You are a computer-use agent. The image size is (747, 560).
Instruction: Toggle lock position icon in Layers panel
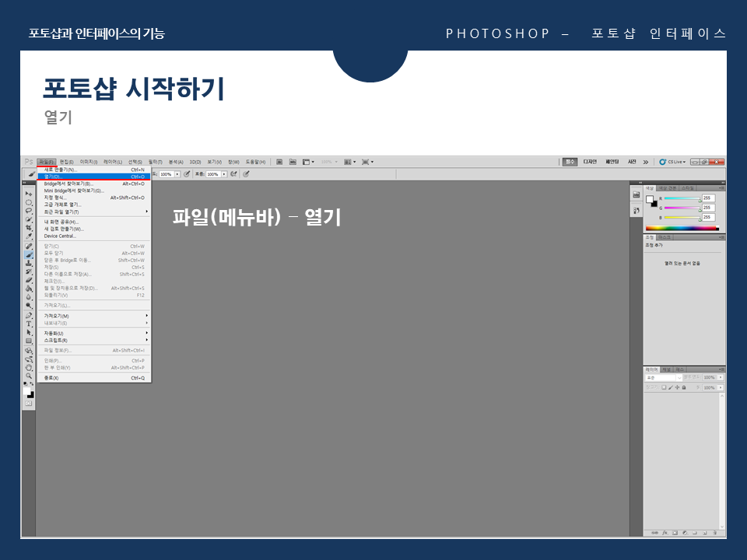tap(678, 387)
